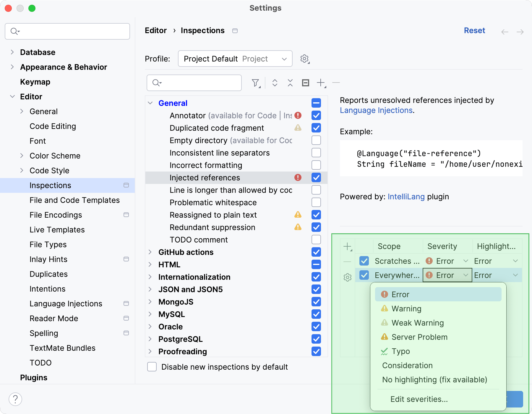Click the filter inspections funnel icon
Screen dimensions: 532x414
coord(255,83)
